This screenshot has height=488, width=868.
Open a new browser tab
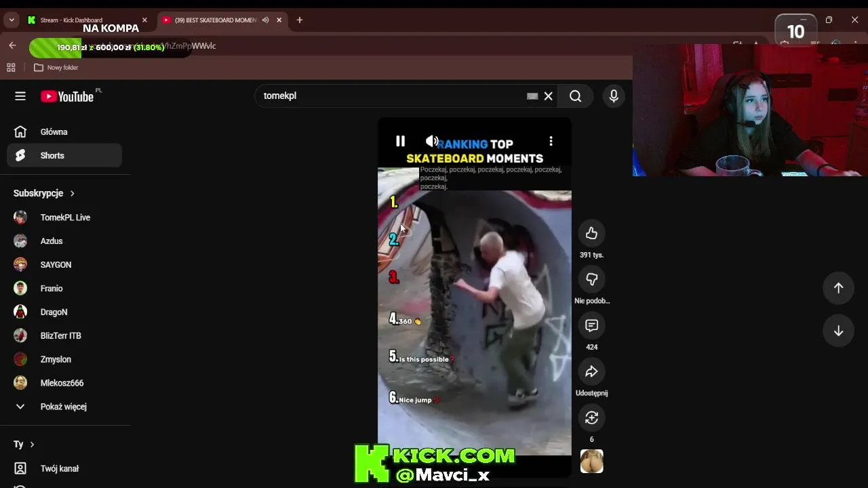point(300,20)
